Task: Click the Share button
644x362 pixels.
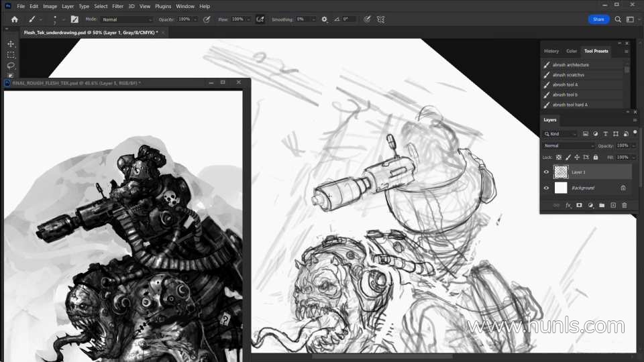Action: point(598,19)
